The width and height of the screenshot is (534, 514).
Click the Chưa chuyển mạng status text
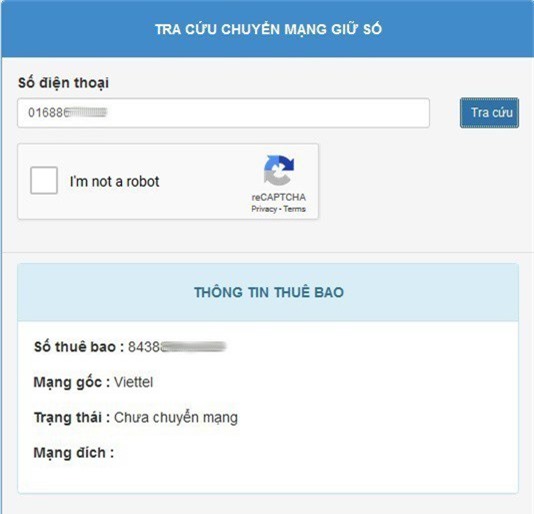click(176, 418)
